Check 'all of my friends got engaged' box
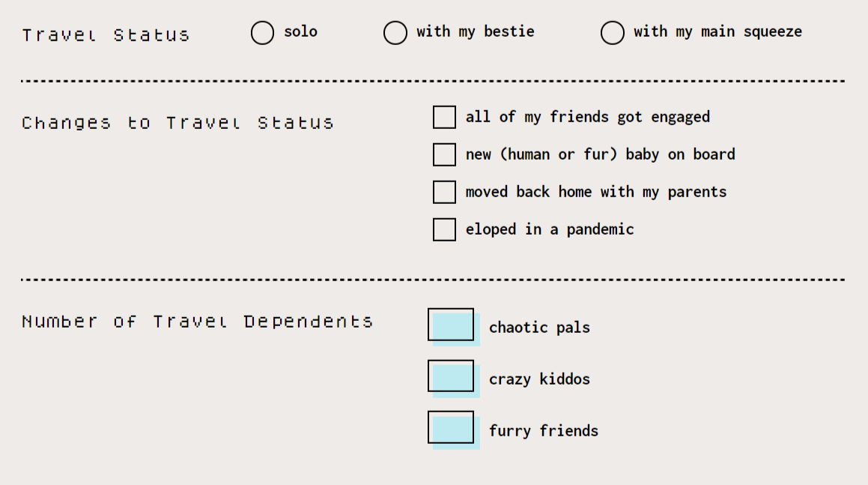Image resolution: width=868 pixels, height=485 pixels. click(444, 117)
